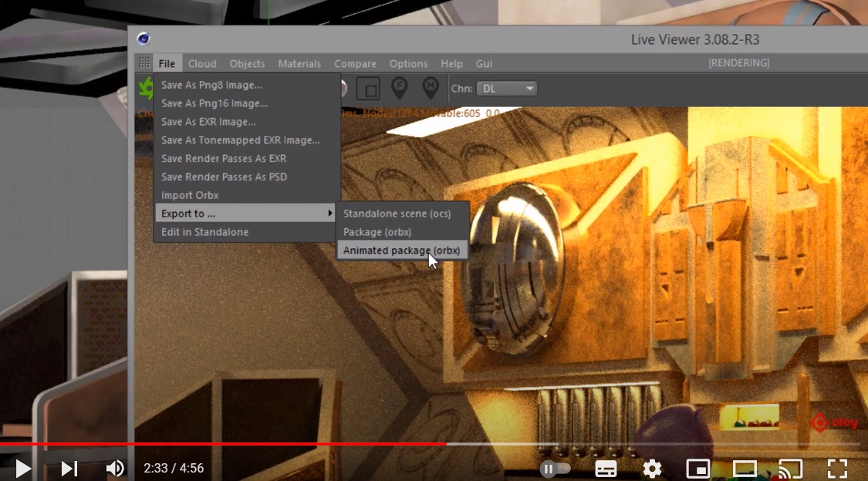Open the Cloud menu
Viewport: 868px width, 481px height.
pos(202,63)
